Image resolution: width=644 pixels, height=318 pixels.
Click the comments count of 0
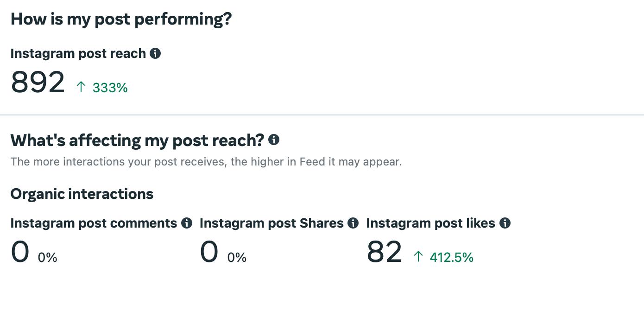20,253
